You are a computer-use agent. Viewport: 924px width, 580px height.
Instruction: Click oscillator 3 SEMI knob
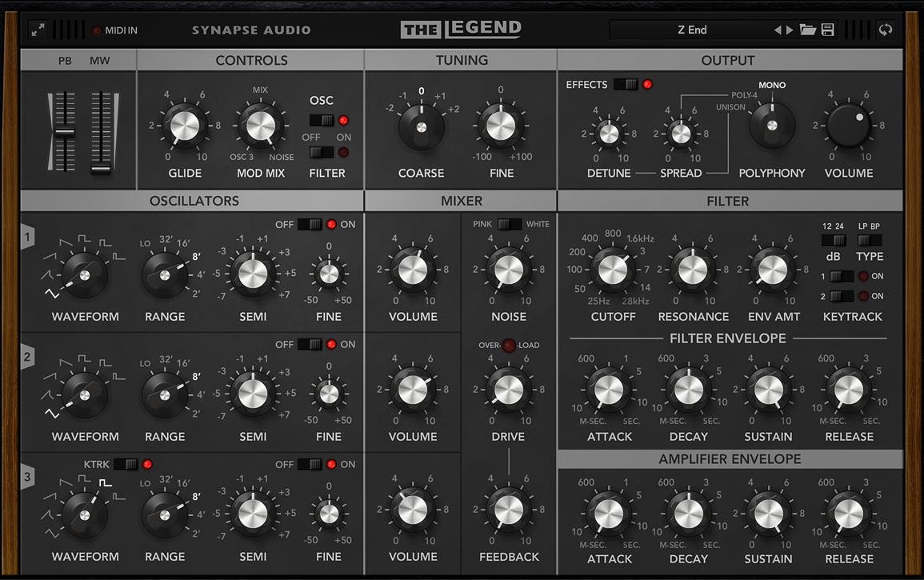pos(253,513)
